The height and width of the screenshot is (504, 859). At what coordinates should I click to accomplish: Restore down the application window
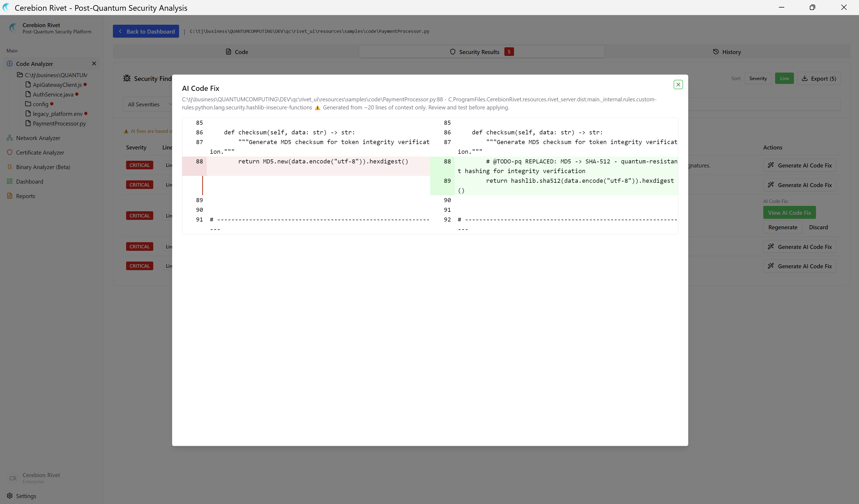point(812,8)
